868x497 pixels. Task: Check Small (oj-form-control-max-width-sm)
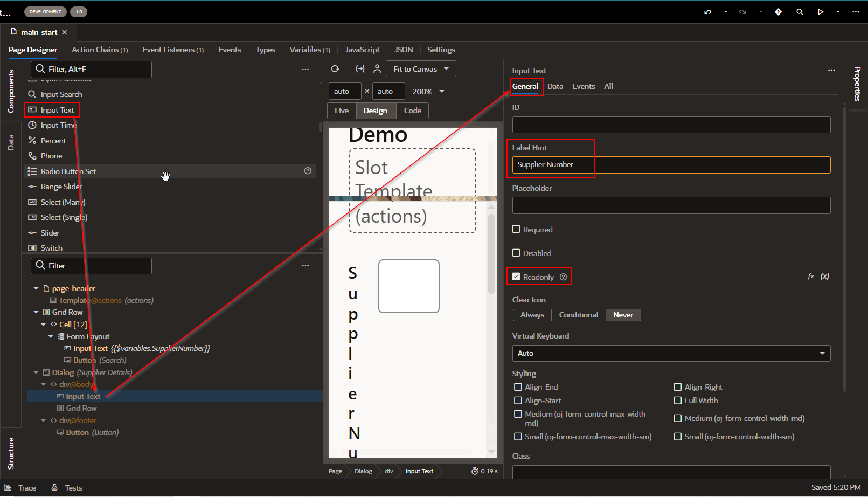click(x=518, y=437)
